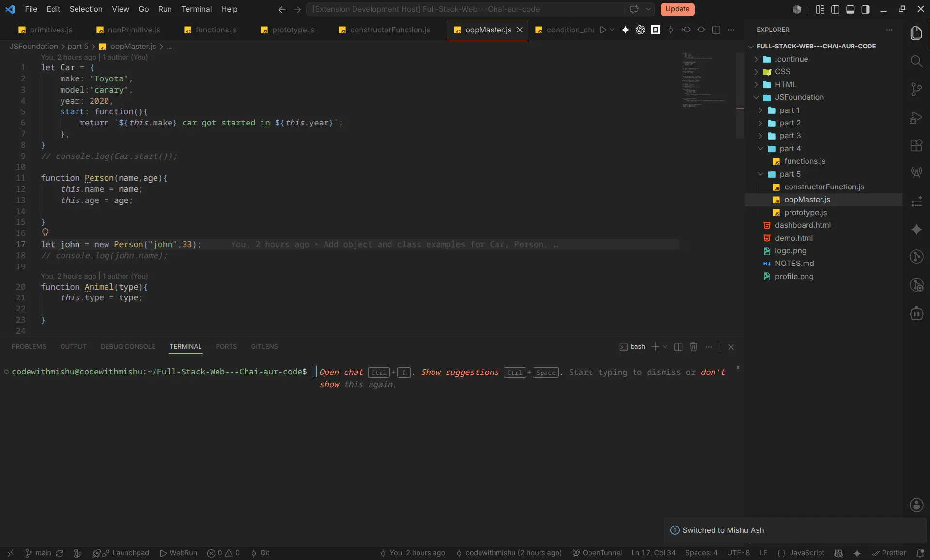Click the ChatGPT icon in editor toolbar
Screen dimensions: 930x560
click(640, 30)
